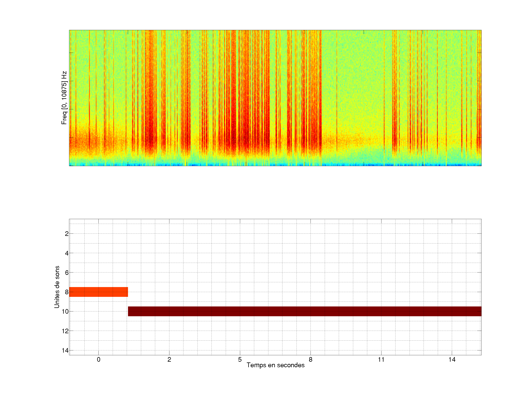Click the sound-units tick label '2'

[67, 234]
